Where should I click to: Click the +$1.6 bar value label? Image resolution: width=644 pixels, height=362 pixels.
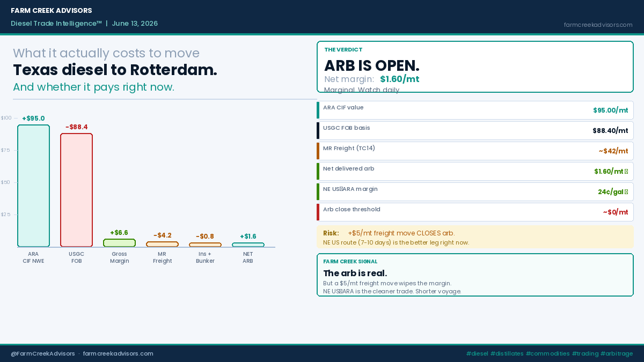[248, 237]
